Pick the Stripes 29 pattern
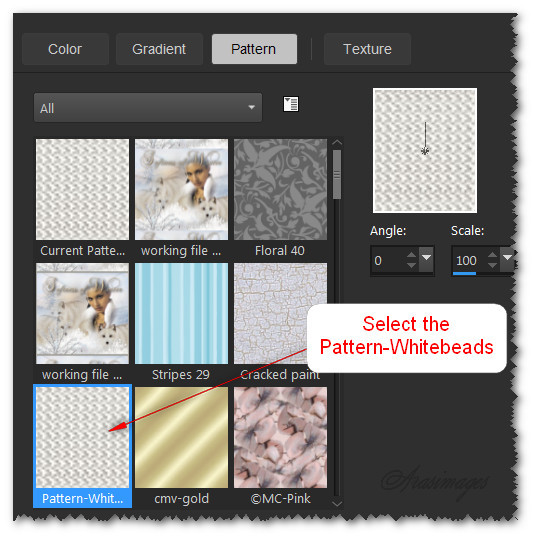The width and height of the screenshot is (537, 540). 181,313
